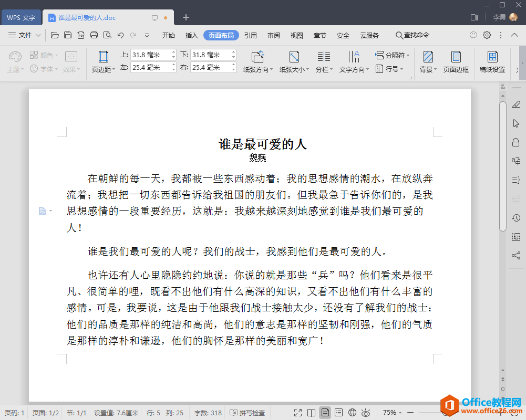Expand the 分隔符 breaks dropdown

pyautogui.click(x=408, y=55)
